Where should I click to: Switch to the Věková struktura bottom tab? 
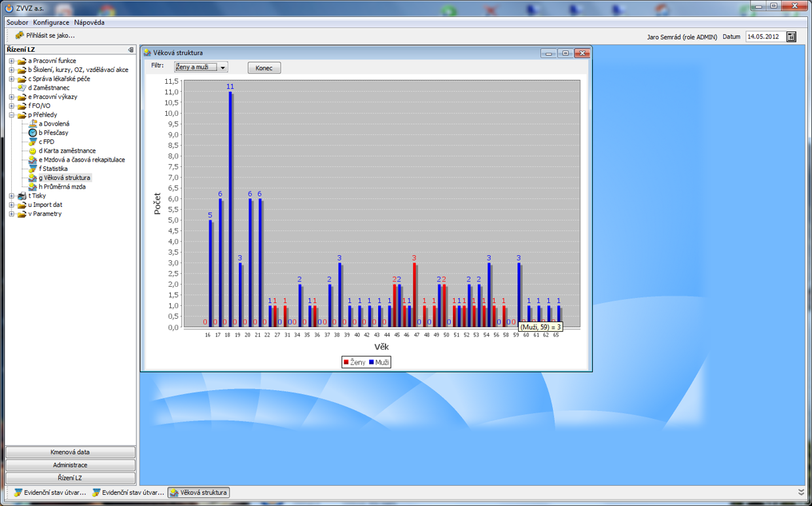click(x=199, y=492)
